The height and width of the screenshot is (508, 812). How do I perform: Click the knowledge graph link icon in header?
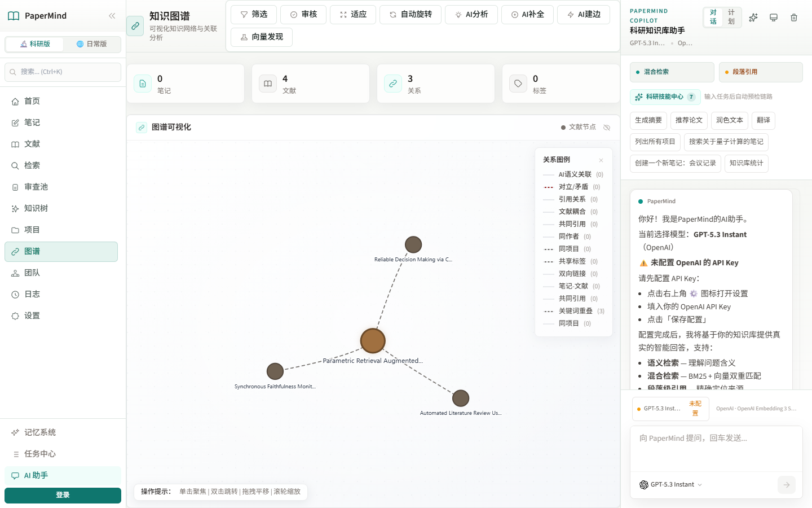[135, 26]
